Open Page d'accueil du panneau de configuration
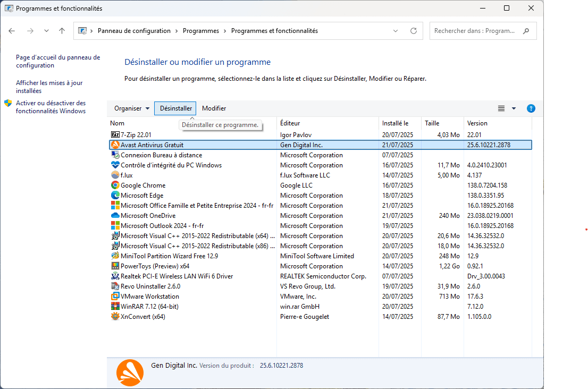588x389 pixels. tap(58, 61)
